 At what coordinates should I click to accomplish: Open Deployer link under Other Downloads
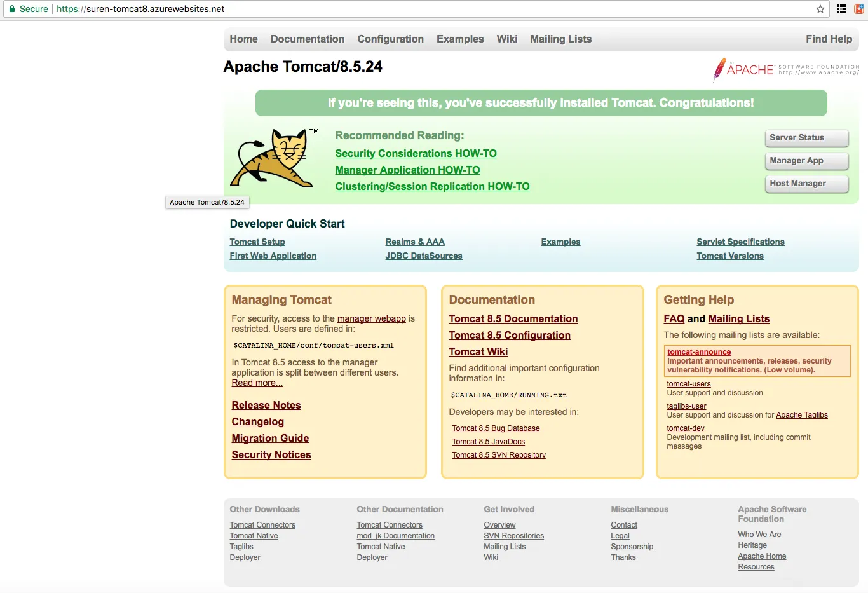click(x=245, y=557)
